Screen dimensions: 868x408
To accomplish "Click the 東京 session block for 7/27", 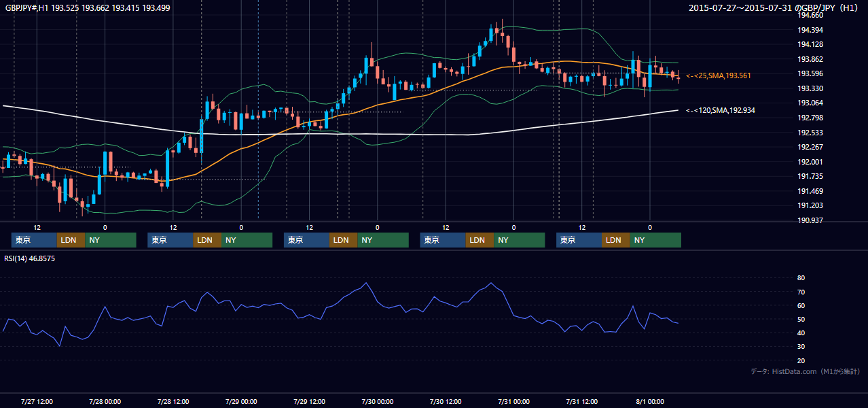I will [35, 240].
